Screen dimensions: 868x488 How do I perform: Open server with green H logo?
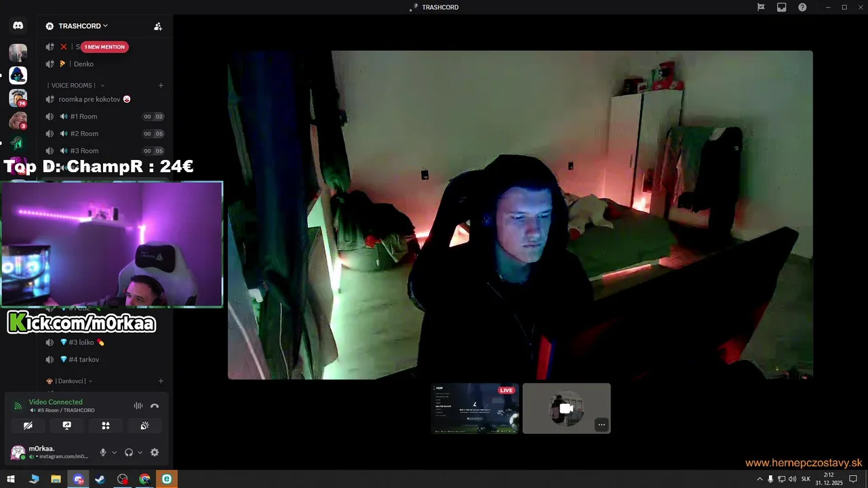point(18,143)
